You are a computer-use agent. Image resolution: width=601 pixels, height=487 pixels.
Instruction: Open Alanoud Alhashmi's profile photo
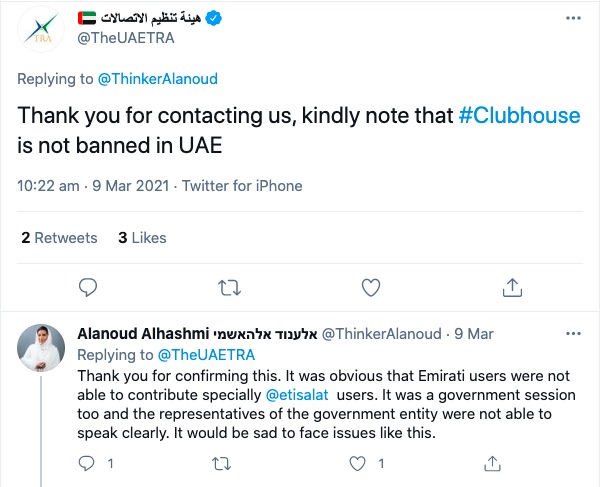point(41,348)
